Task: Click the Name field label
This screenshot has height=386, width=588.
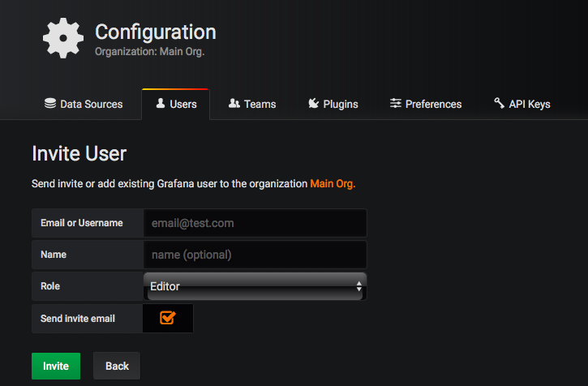Action: pyautogui.click(x=54, y=255)
